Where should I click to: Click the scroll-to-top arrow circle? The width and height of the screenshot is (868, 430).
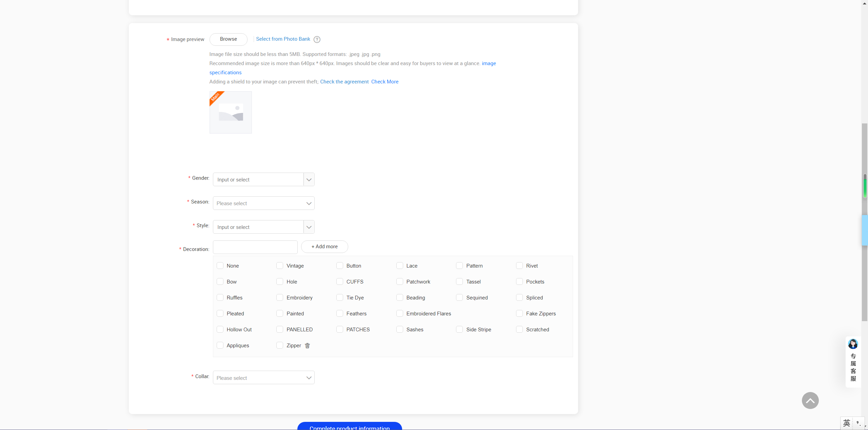click(x=810, y=400)
